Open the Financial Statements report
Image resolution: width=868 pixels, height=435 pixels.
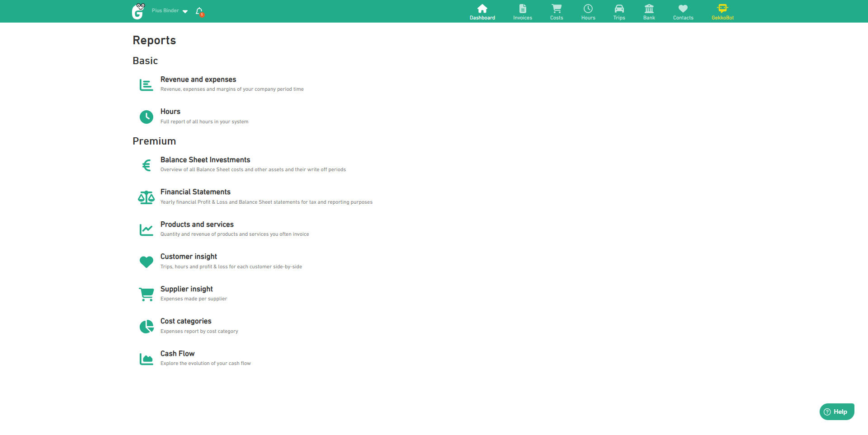pyautogui.click(x=195, y=192)
